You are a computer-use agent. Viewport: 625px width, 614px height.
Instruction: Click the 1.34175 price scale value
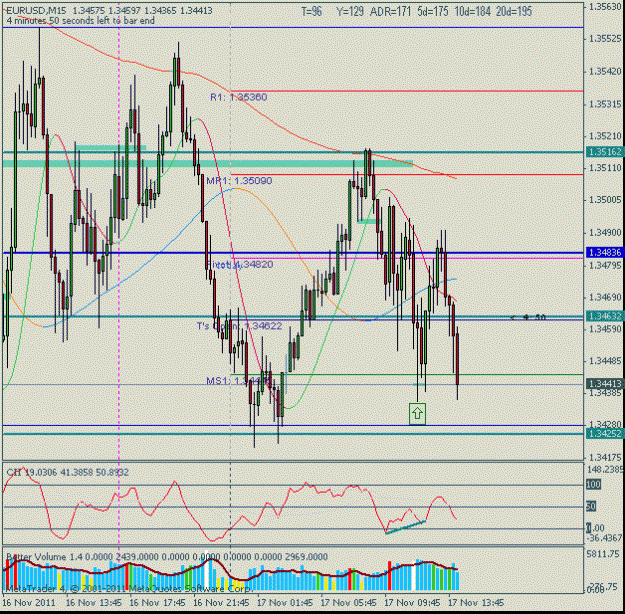pos(605,457)
